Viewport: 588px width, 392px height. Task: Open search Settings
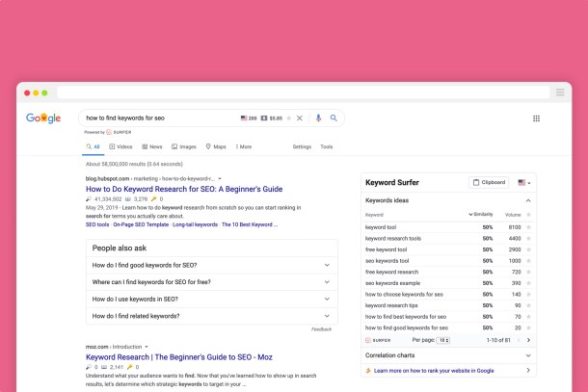[x=302, y=147]
